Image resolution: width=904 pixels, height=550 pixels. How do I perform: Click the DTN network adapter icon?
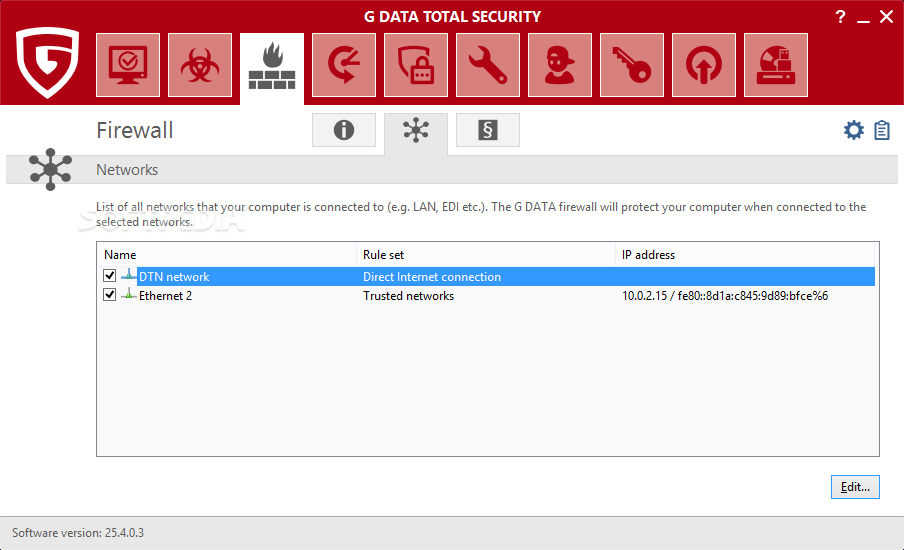click(x=129, y=275)
